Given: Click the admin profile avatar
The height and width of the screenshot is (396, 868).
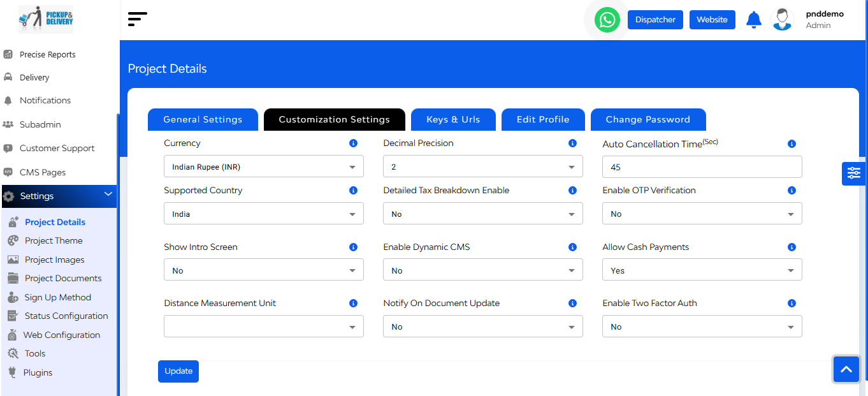Looking at the screenshot, I should click(782, 19).
